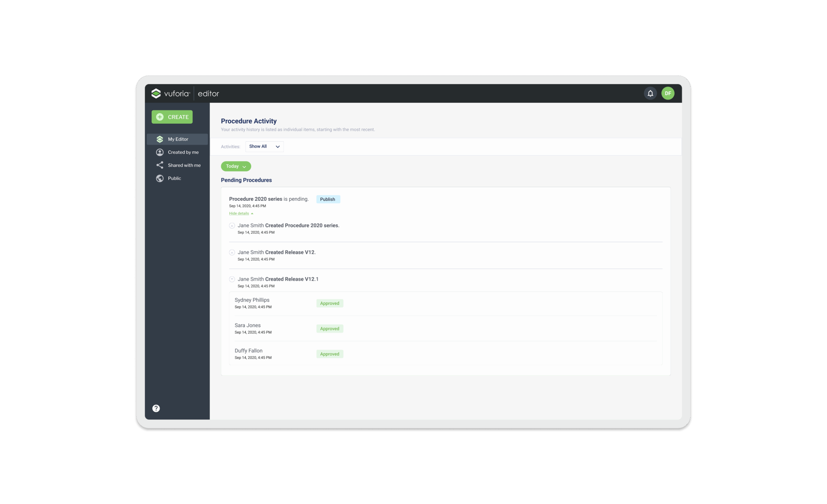Click the My Editor layered icon
This screenshot has height=504, width=827.
pyautogui.click(x=160, y=139)
